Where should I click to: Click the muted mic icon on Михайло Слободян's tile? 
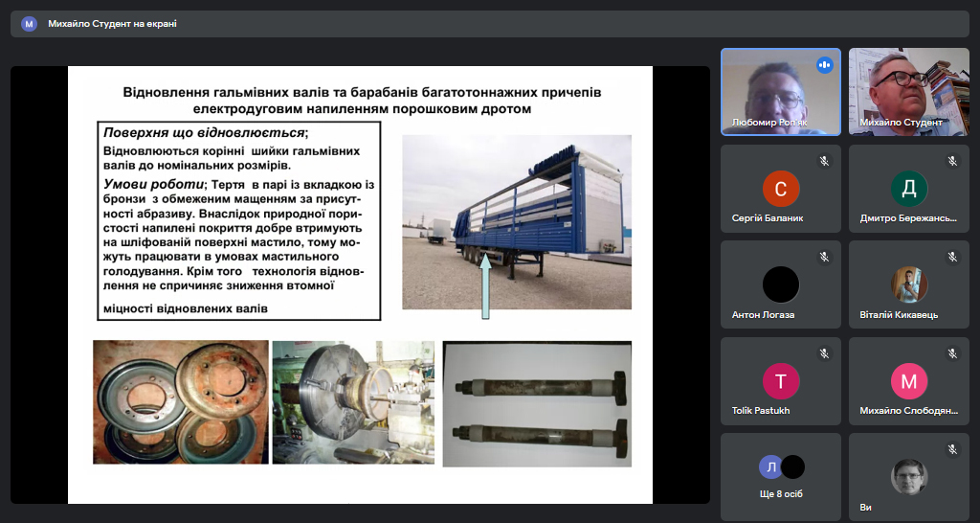(952, 353)
